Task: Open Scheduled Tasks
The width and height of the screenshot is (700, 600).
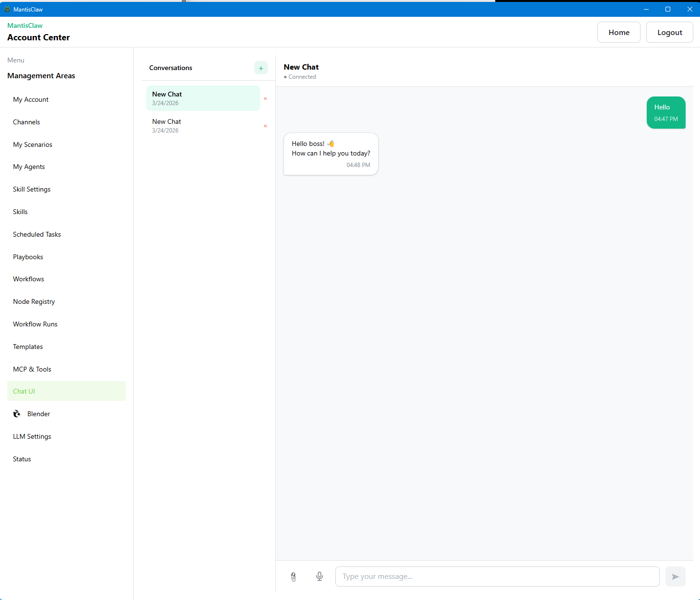Action: coord(37,234)
